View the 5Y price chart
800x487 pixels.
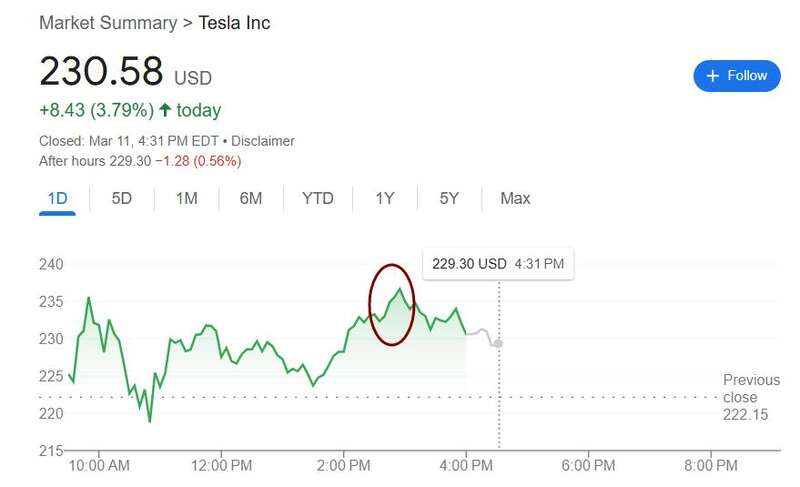pos(449,198)
